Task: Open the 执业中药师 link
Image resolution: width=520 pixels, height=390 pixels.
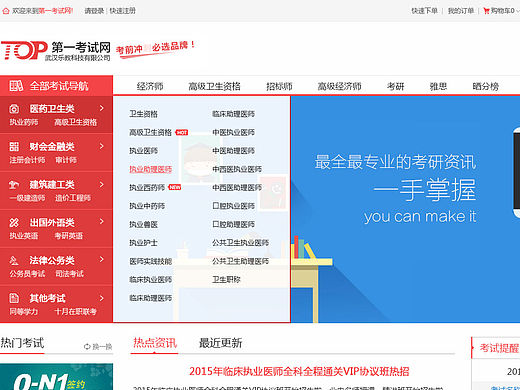Action: (147, 206)
